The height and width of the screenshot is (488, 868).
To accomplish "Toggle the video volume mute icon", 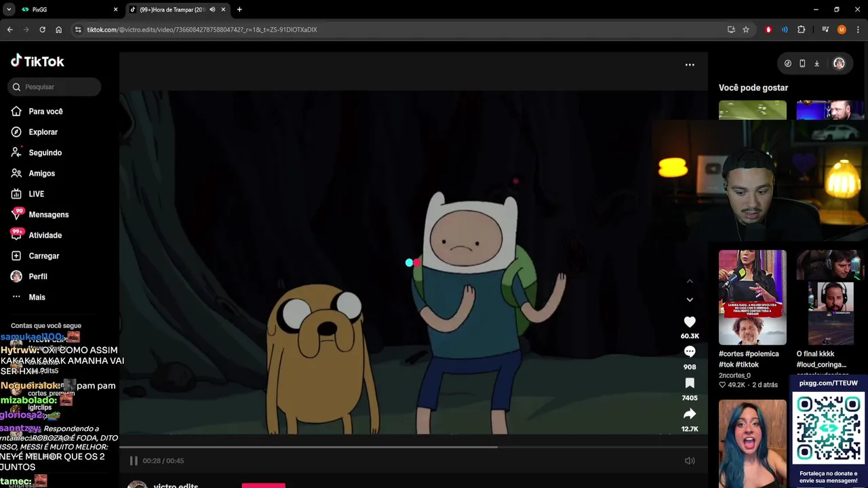I will click(x=690, y=461).
